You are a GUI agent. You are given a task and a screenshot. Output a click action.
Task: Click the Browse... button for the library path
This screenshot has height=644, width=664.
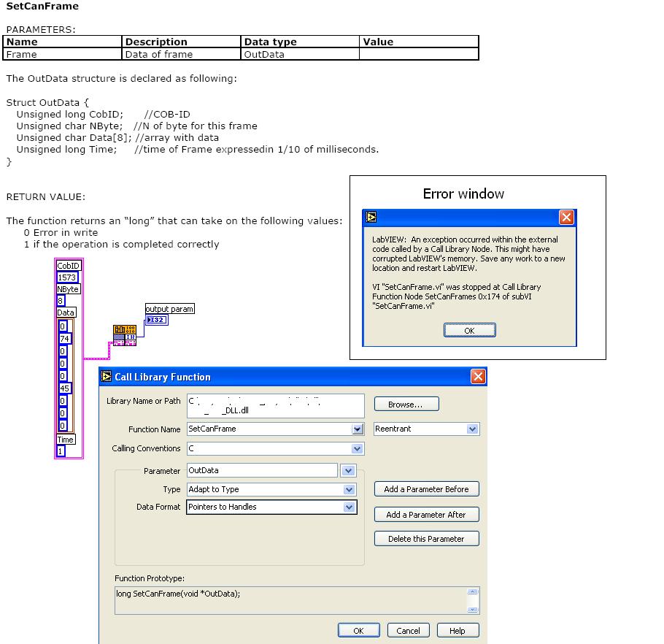click(x=406, y=405)
